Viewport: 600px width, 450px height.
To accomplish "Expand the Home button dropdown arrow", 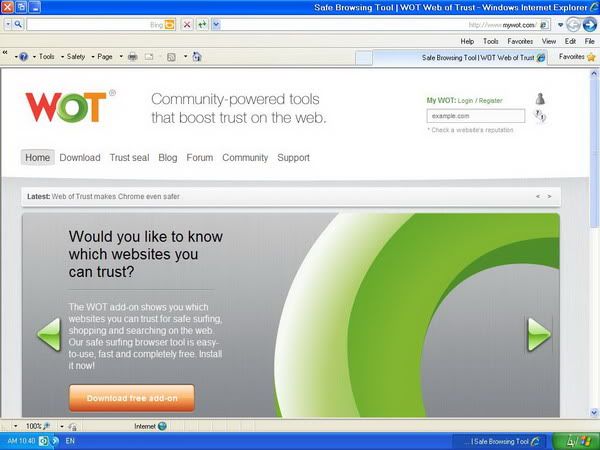I will pos(186,57).
